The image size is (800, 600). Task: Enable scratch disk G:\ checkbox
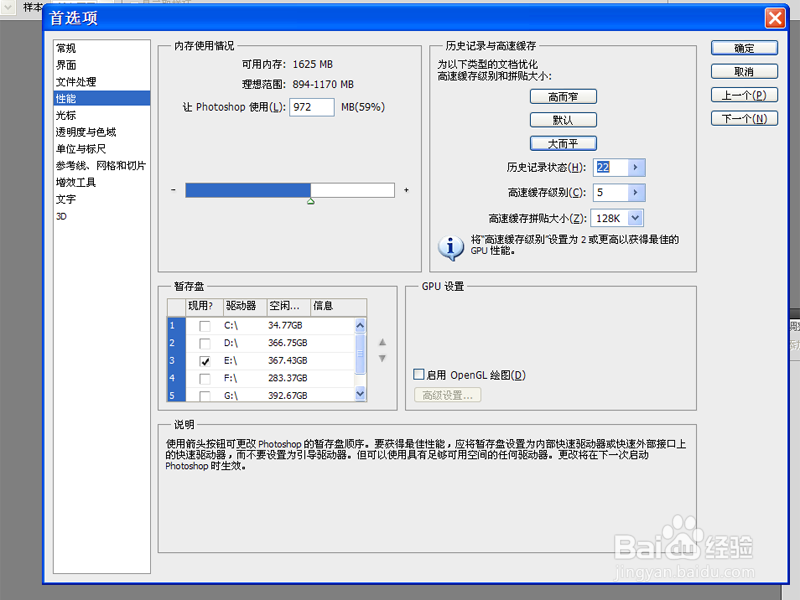click(x=205, y=396)
